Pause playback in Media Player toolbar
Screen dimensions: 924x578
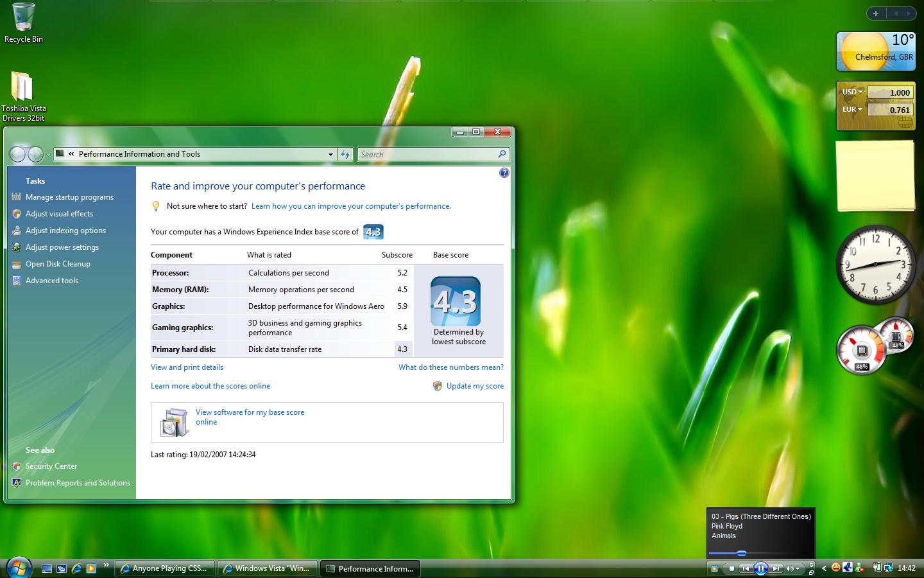tap(760, 568)
